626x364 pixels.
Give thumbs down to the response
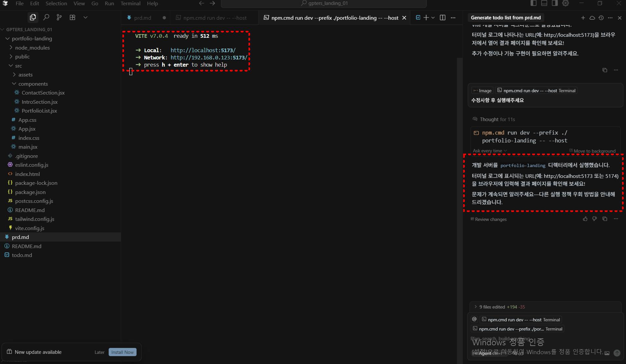click(594, 219)
